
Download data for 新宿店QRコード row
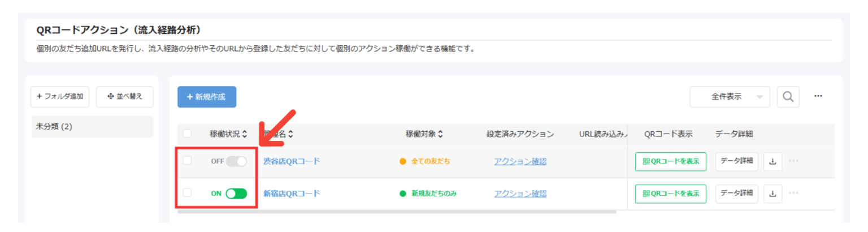(x=772, y=194)
